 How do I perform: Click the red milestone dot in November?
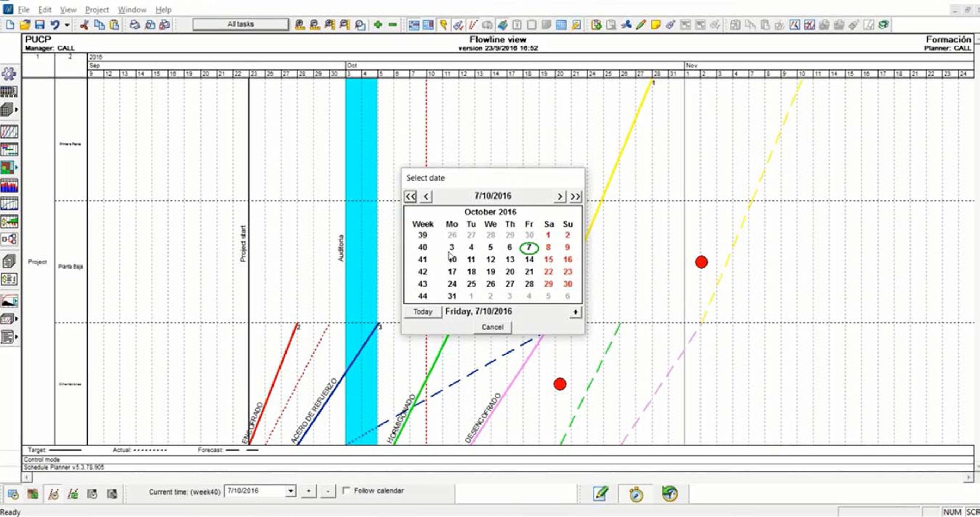point(701,262)
